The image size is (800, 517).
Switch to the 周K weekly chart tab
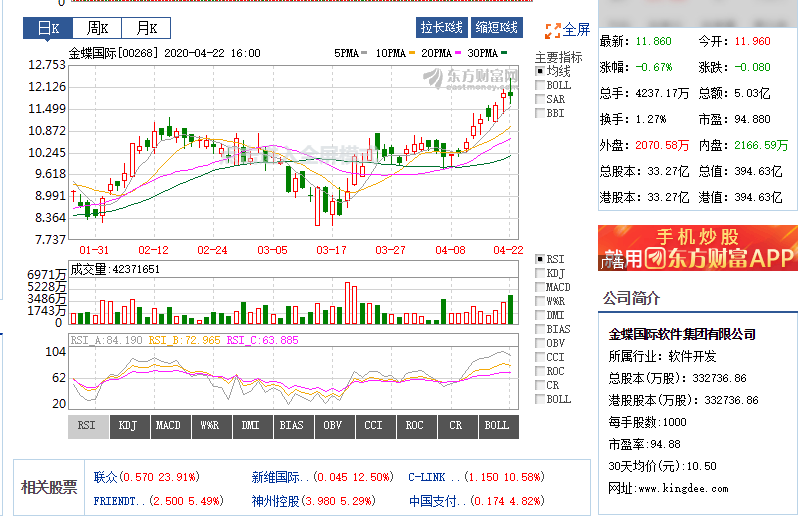pos(98,28)
